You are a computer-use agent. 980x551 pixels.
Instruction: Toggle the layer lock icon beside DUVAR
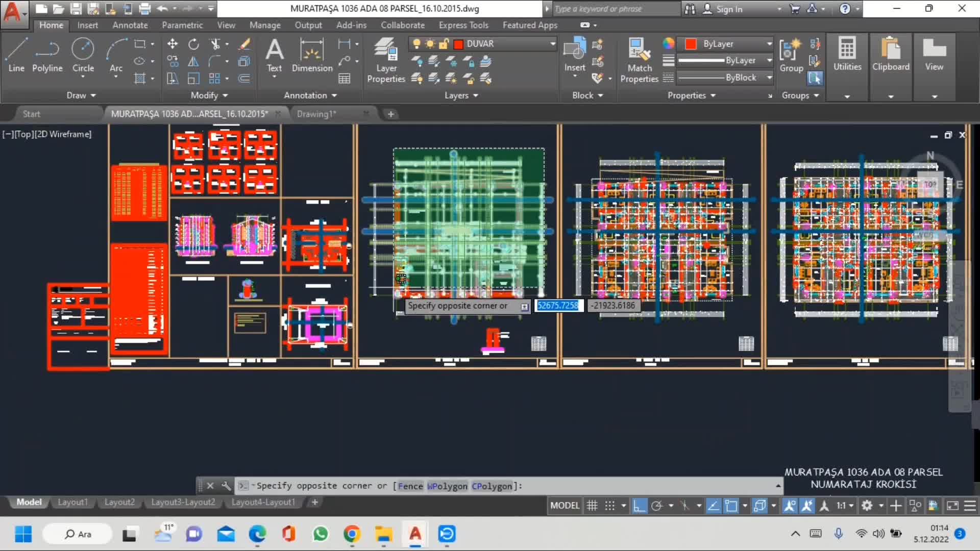tap(444, 44)
